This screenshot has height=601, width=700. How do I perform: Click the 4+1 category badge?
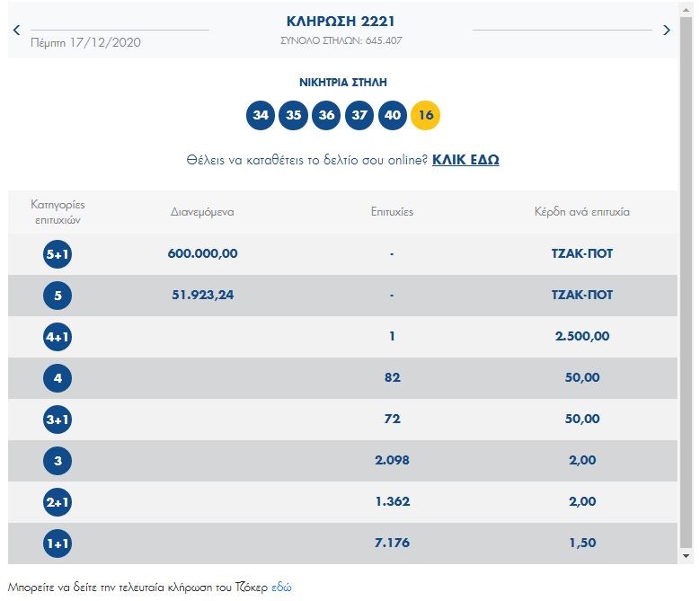click(58, 337)
